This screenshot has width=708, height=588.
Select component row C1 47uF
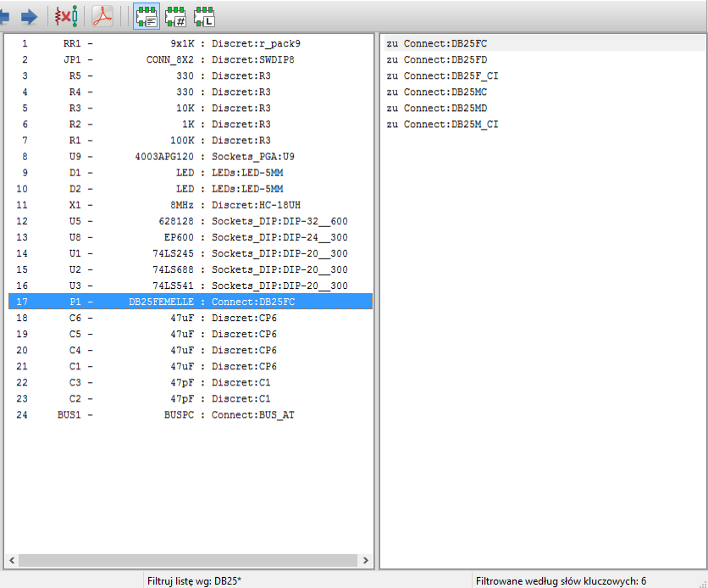point(190,366)
